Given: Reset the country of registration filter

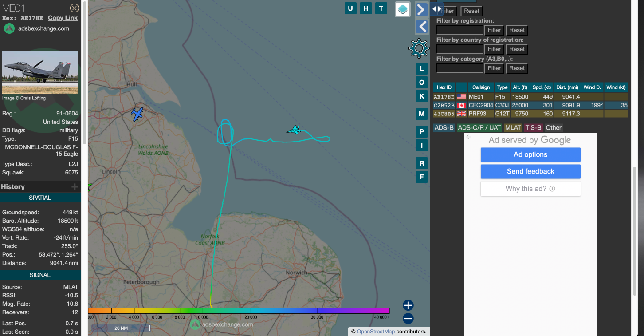Looking at the screenshot, I should 517,49.
